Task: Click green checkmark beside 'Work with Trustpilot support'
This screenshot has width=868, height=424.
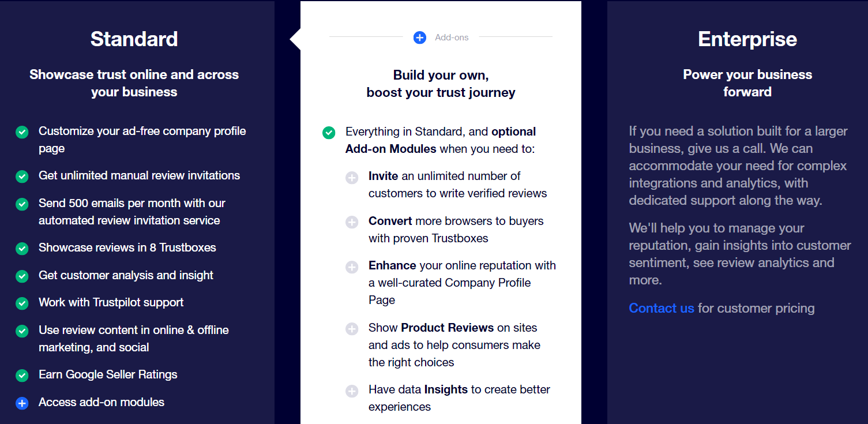Action: [x=22, y=303]
